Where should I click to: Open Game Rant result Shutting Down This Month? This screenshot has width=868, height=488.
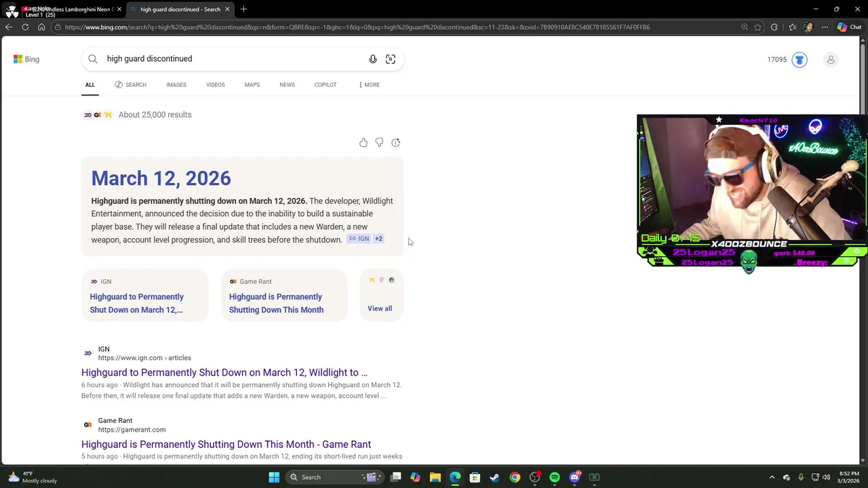point(226,445)
